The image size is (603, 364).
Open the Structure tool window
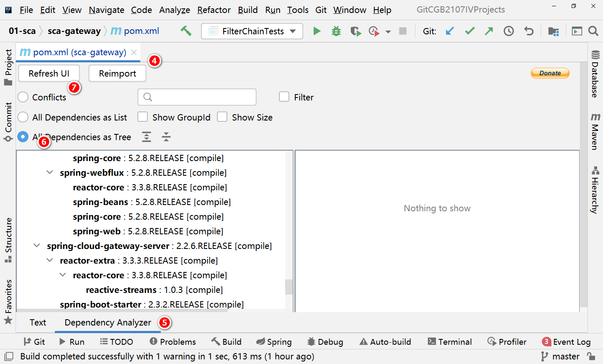point(8,240)
